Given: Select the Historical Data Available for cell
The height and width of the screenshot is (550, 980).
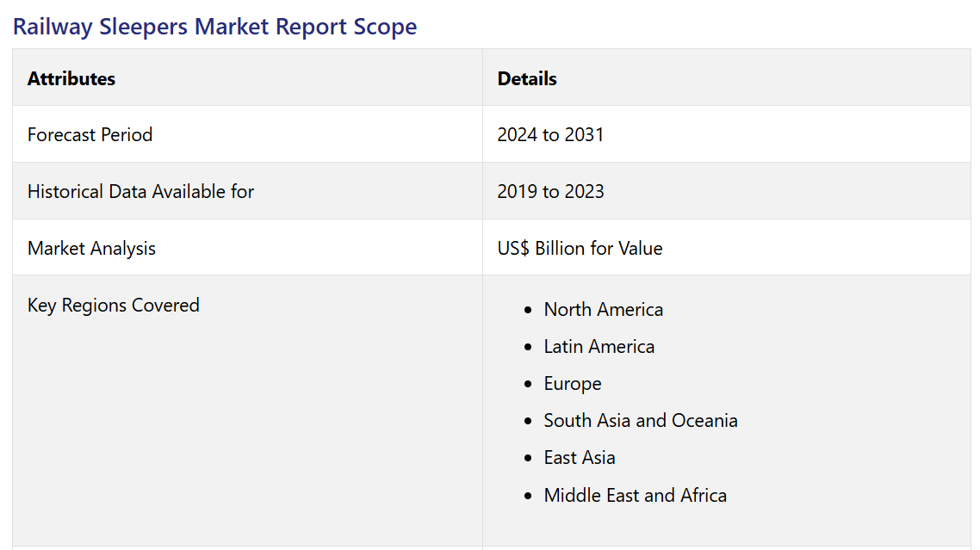Looking at the screenshot, I should point(140,191).
